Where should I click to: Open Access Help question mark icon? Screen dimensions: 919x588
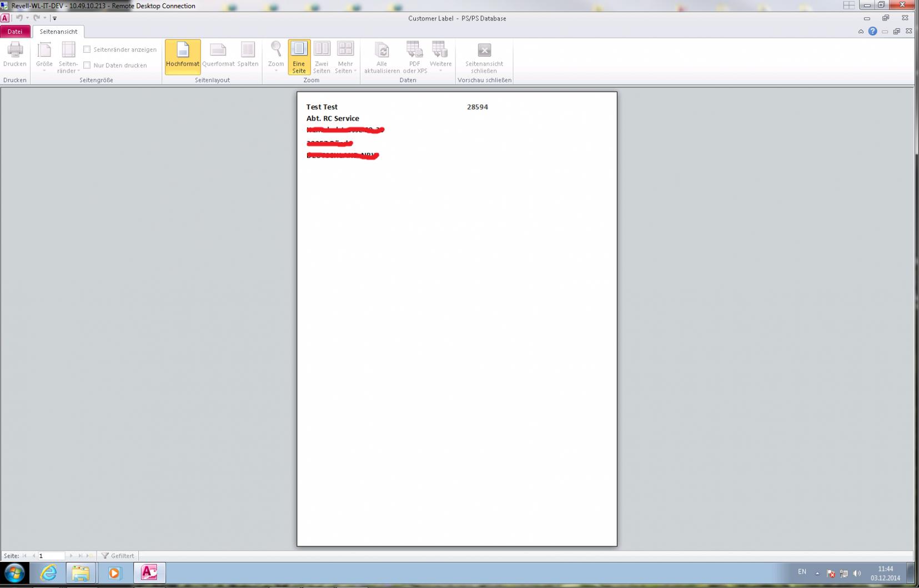[873, 31]
